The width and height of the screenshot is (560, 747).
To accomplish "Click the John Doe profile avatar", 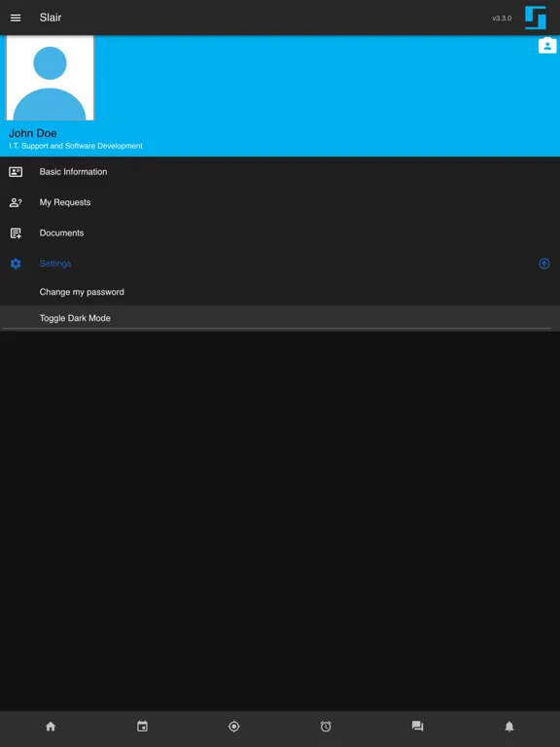I will pos(50,78).
